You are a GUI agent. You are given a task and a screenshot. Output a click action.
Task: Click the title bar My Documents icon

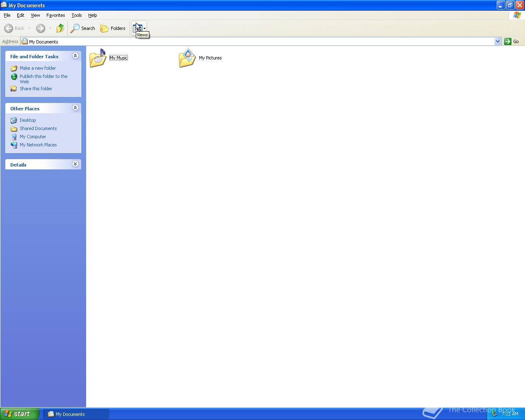(4, 5)
